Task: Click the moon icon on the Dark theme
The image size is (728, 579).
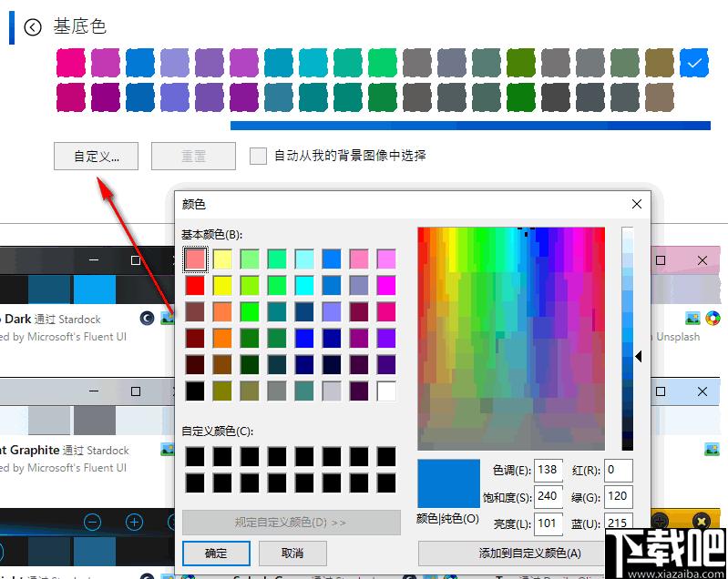Action: click(x=146, y=319)
